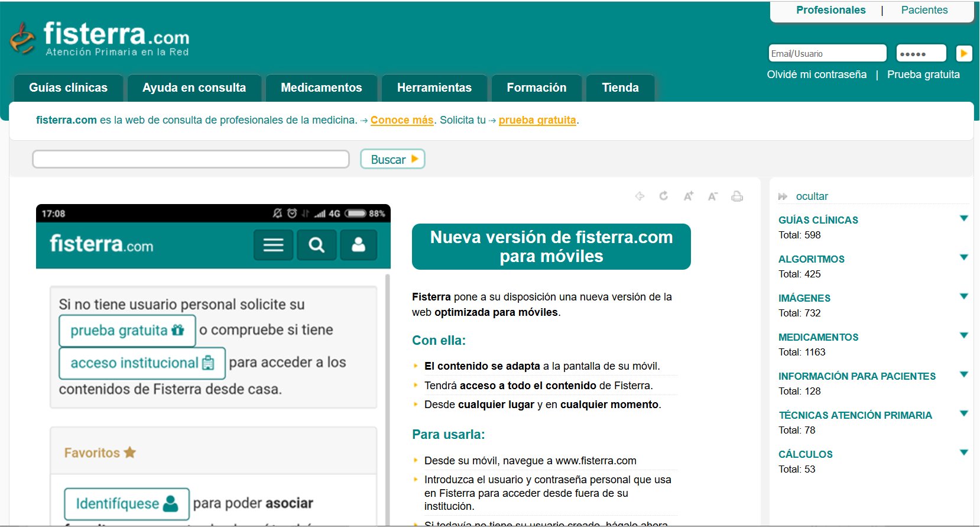Click the reload page icon
The width and height of the screenshot is (980, 527).
664,196
